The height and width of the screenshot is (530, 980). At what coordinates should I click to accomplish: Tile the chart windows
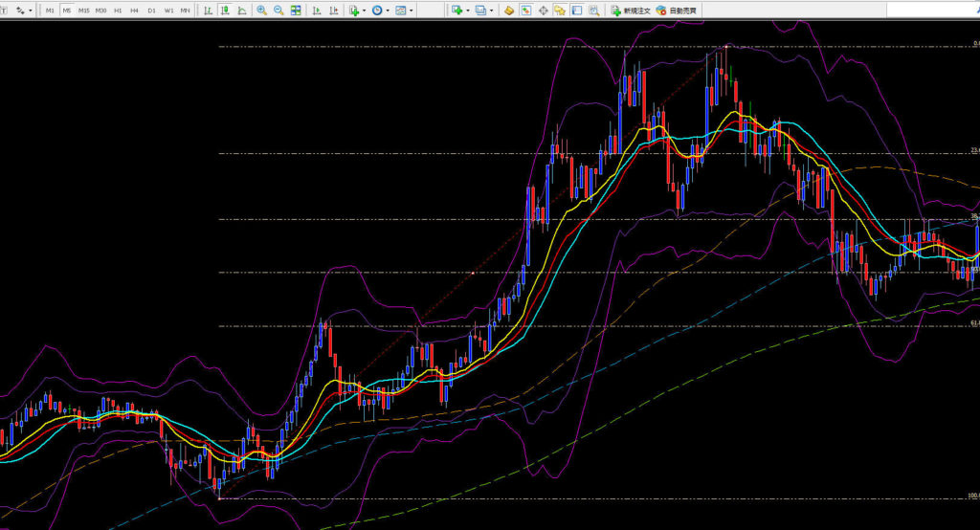coord(296,10)
